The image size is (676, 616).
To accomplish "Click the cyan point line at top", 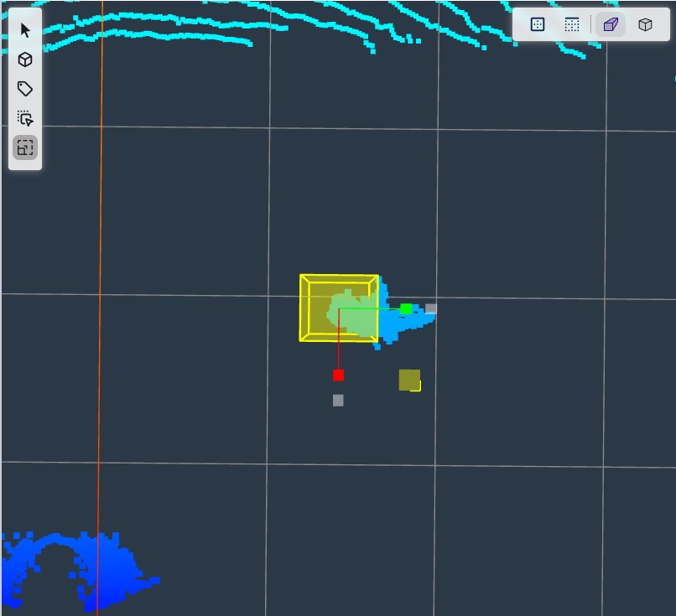I will (168, 25).
